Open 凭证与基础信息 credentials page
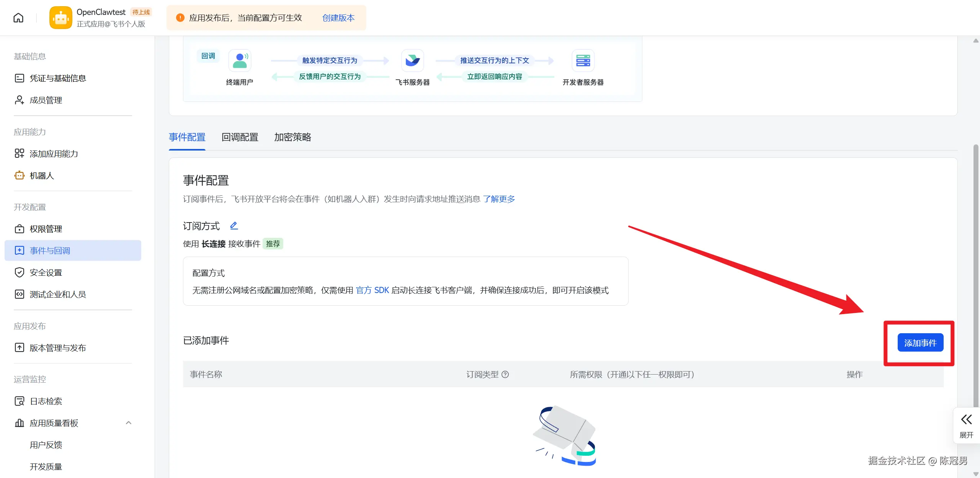Image resolution: width=980 pixels, height=478 pixels. [x=58, y=78]
